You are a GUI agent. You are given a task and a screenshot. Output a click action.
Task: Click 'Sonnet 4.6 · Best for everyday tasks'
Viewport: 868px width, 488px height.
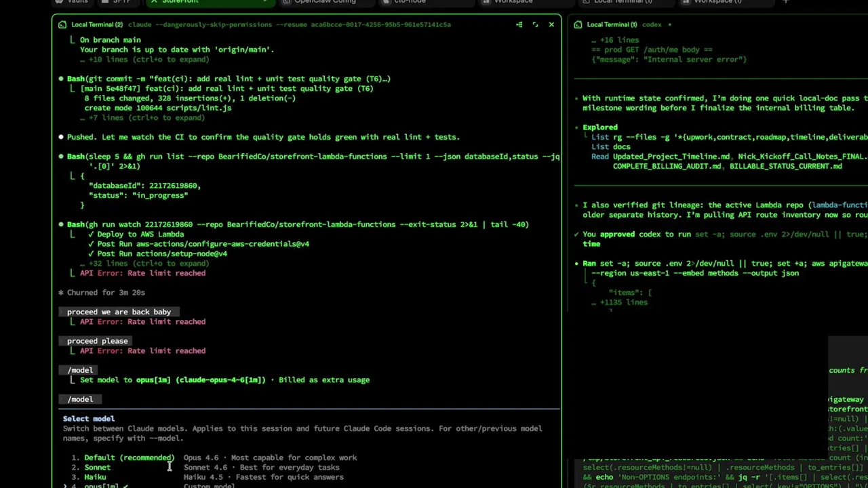click(261, 467)
